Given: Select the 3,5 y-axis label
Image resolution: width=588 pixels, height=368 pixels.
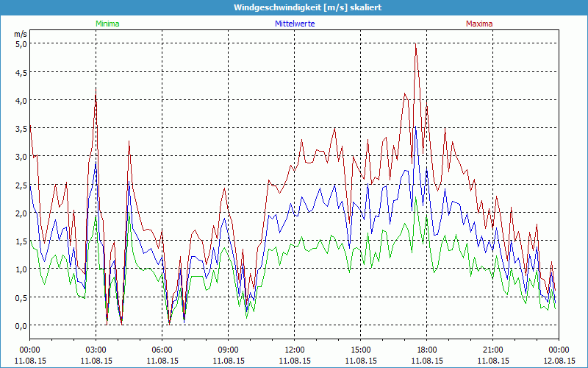Looking at the screenshot, I should (x=21, y=128).
